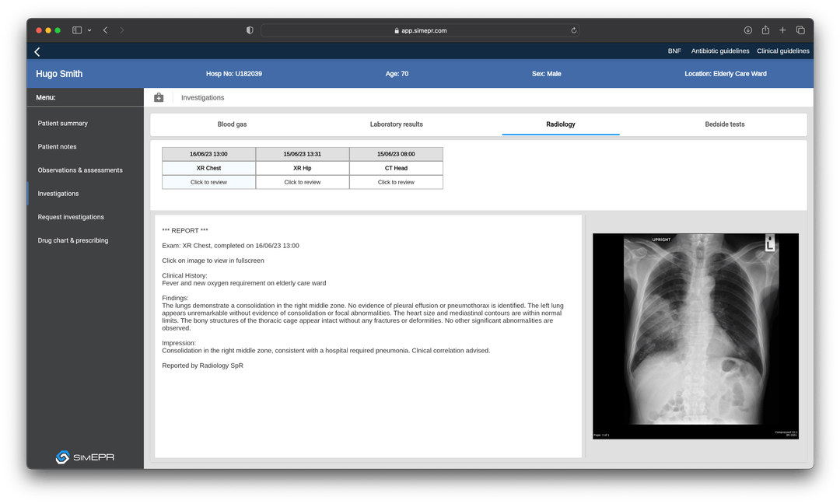
Task: Open Drug chart & prescribing
Action: pos(73,240)
